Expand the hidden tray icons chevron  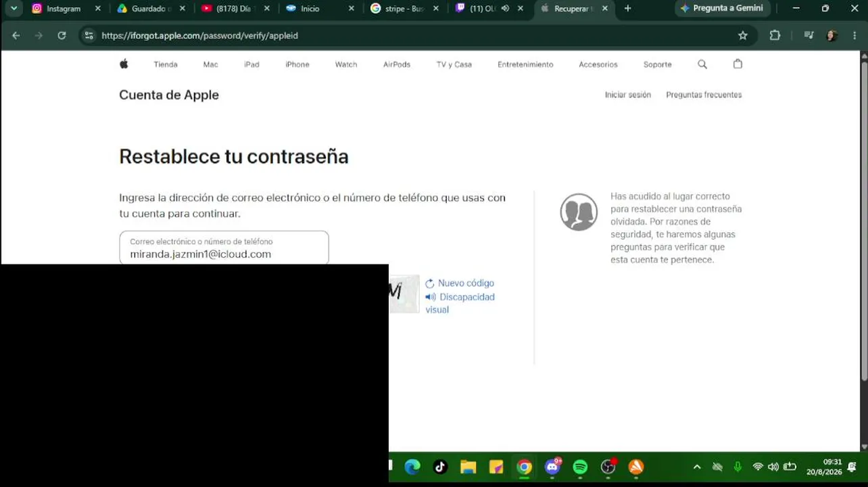point(697,467)
